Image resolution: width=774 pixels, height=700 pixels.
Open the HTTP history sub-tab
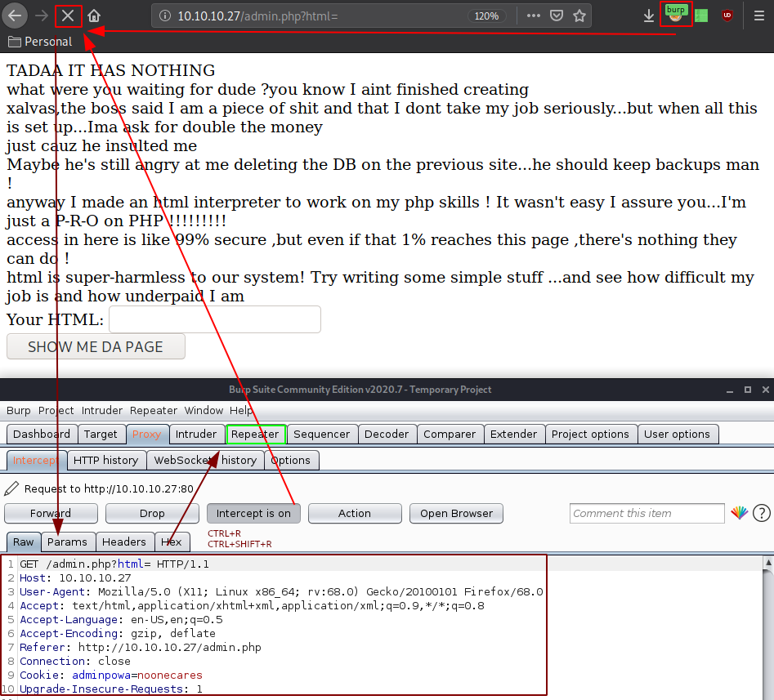point(105,460)
